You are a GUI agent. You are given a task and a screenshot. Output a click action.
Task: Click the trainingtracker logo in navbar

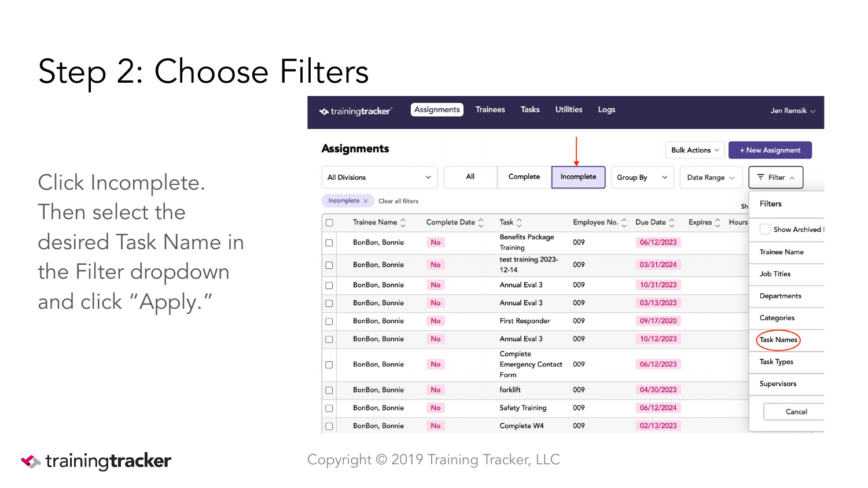click(356, 111)
